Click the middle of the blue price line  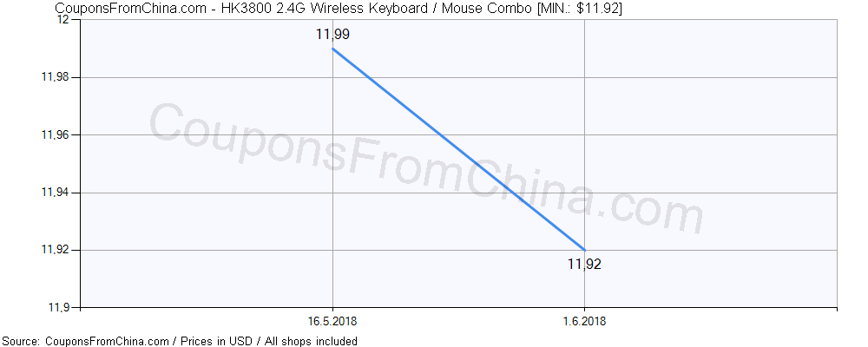[x=458, y=149]
